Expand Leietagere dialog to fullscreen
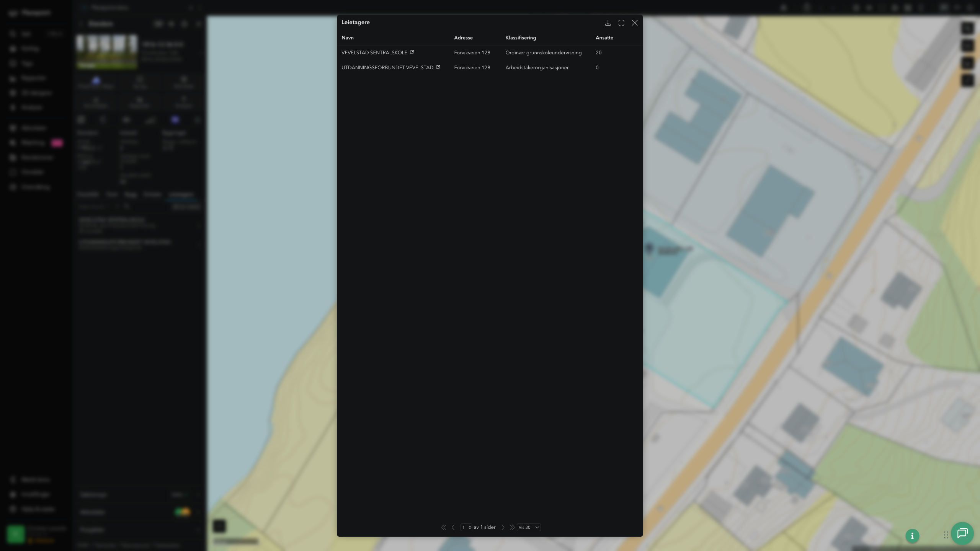This screenshot has width=980, height=551. coord(621,23)
